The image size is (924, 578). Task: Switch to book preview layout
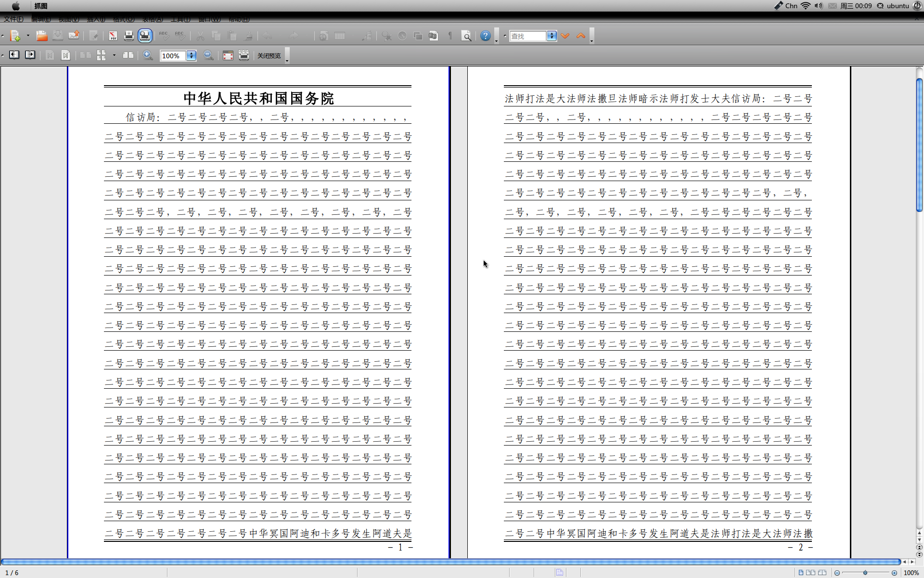128,55
